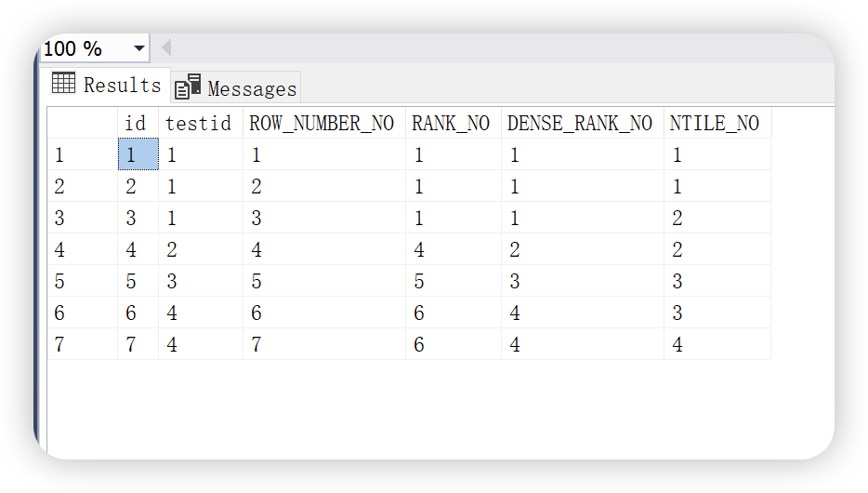Open the 100 % zoom dropdown arrow
868x493 pixels.
click(139, 48)
